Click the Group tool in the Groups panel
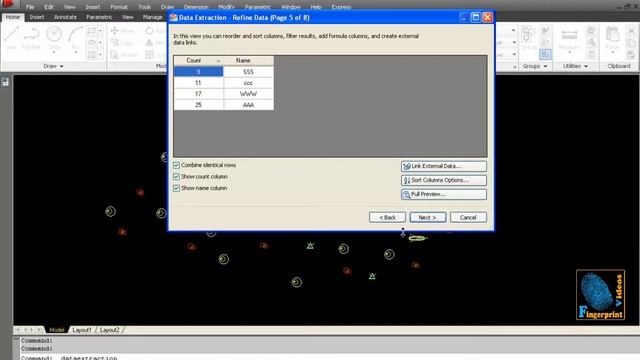This screenshot has height=360, width=640. [x=529, y=38]
